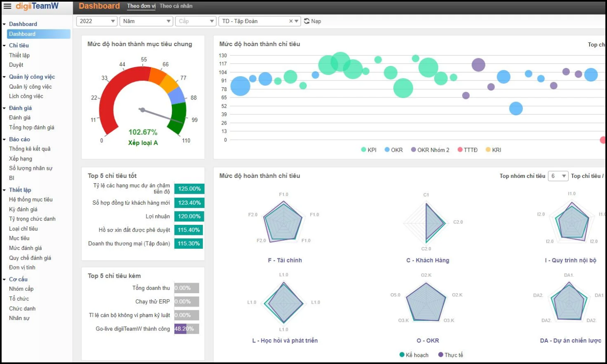
Task: Hide OKR Nhóm 2 via the chart legend
Action: [x=430, y=150]
